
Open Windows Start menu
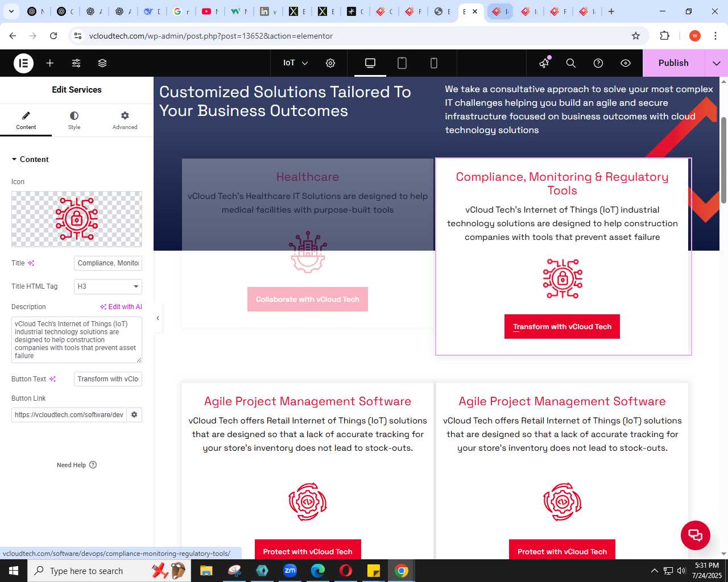click(14, 571)
